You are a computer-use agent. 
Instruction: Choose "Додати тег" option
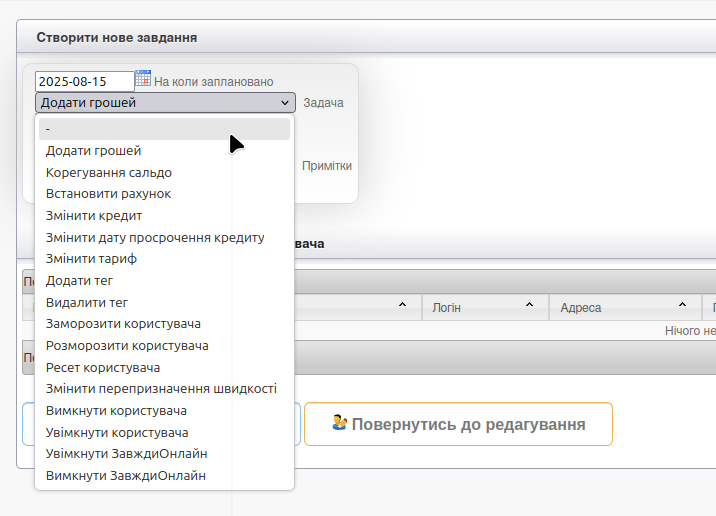click(80, 281)
